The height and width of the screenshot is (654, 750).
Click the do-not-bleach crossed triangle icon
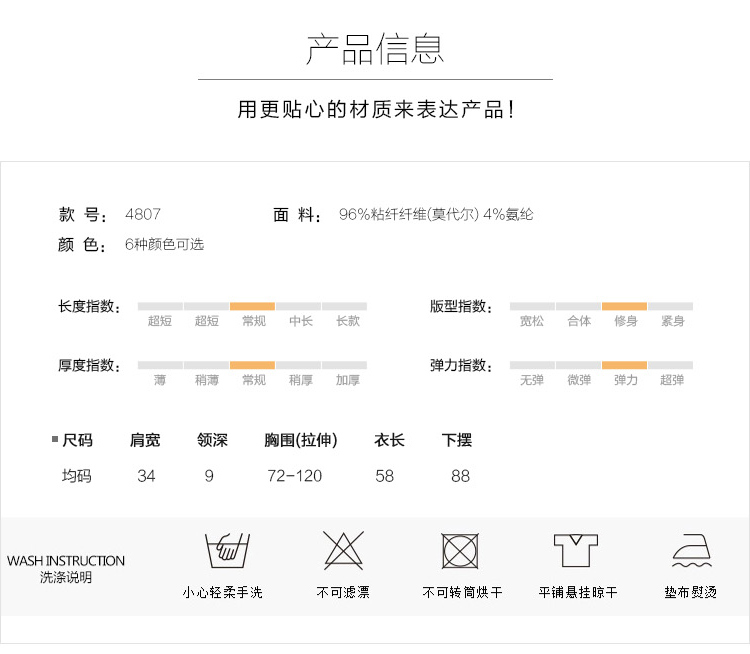(x=343, y=551)
